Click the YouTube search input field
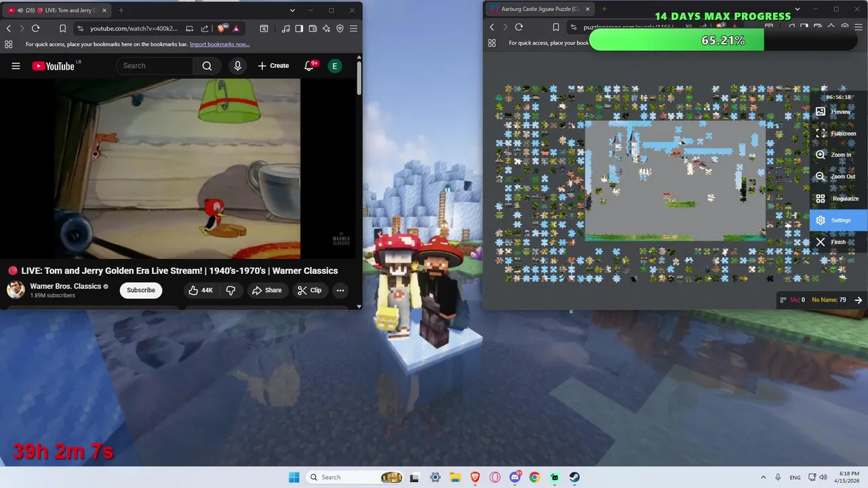This screenshot has height=488, width=868. click(x=155, y=66)
